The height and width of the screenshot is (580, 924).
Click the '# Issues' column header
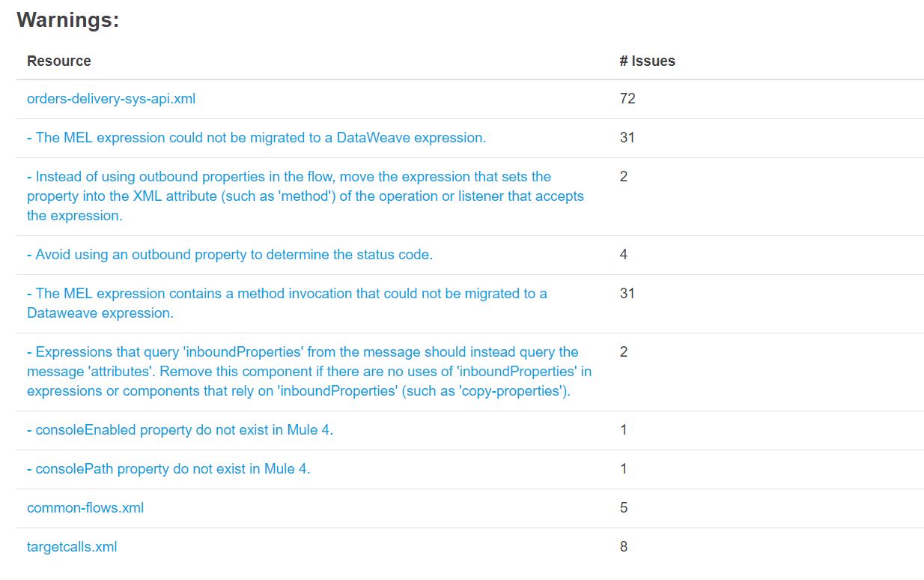coord(647,61)
